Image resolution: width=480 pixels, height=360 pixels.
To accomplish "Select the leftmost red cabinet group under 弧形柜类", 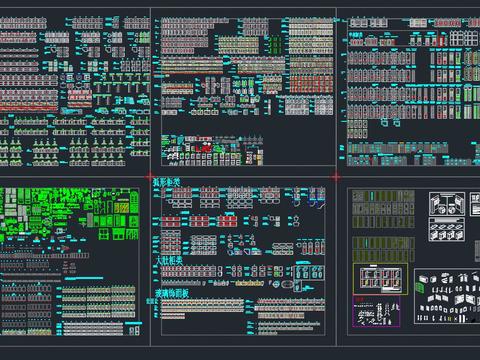I will pos(171,222).
